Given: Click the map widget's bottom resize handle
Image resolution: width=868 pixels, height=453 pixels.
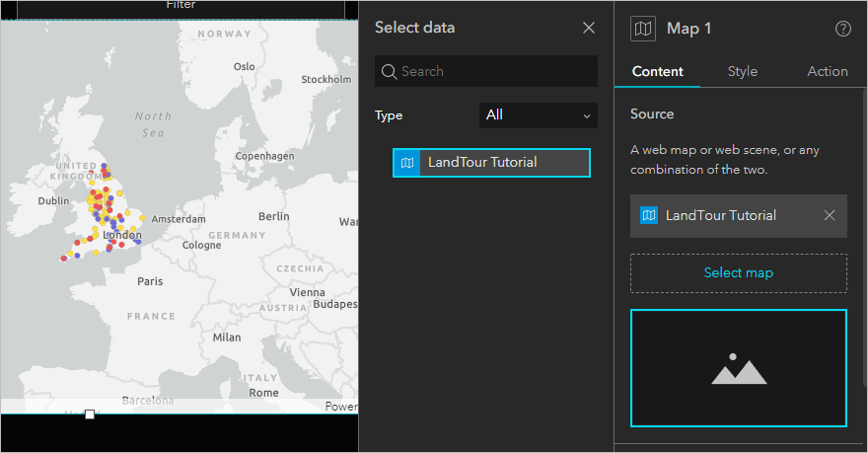Looking at the screenshot, I should [x=90, y=415].
